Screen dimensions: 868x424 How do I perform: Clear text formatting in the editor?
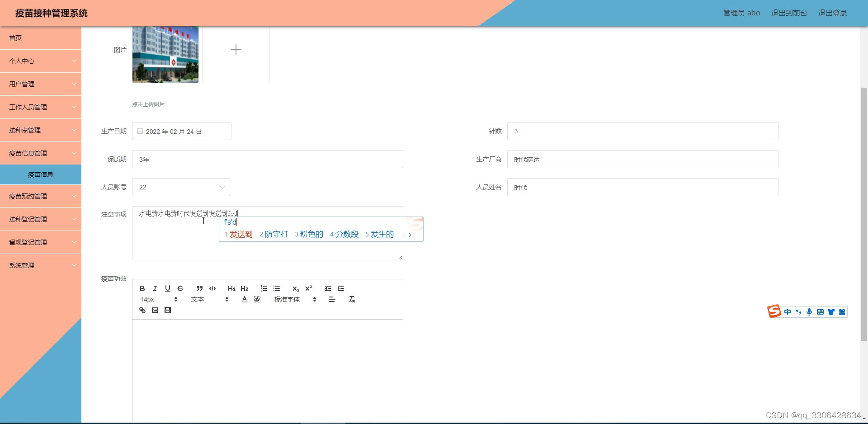pyautogui.click(x=352, y=299)
